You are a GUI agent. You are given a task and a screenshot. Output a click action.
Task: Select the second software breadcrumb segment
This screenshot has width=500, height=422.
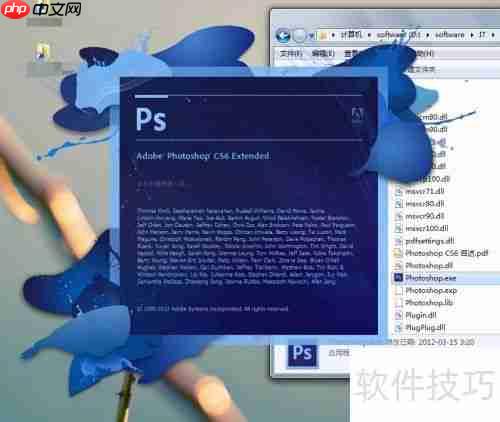pyautogui.click(x=450, y=35)
